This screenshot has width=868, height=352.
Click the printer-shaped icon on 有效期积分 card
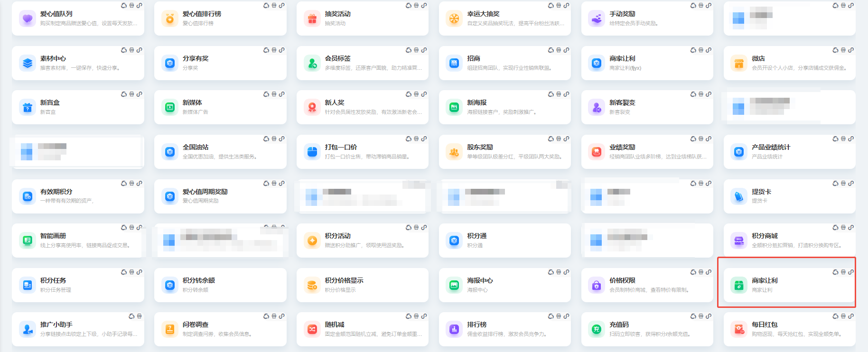click(131, 183)
